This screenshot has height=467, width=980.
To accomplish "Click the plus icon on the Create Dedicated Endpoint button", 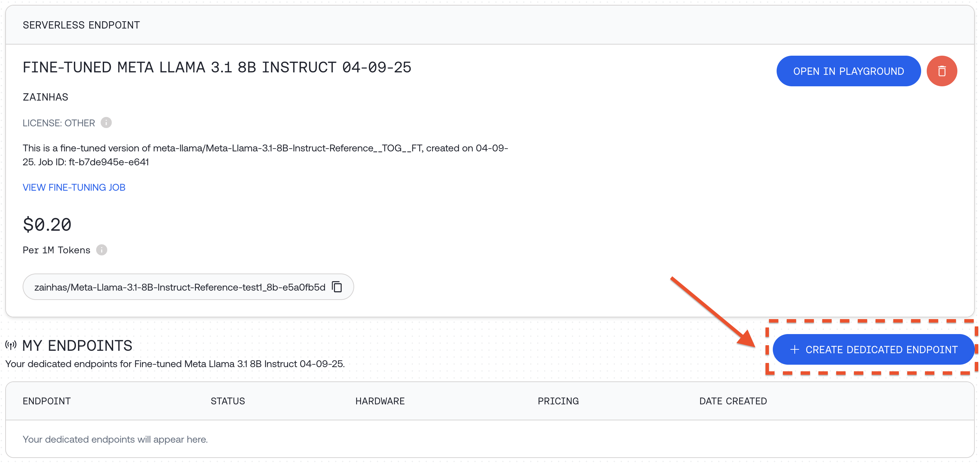I will 794,349.
